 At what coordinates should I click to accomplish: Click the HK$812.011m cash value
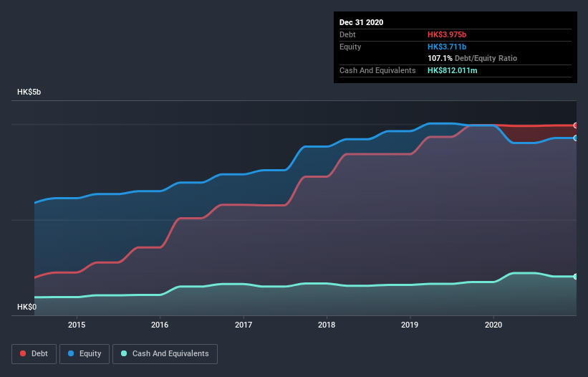(x=452, y=70)
